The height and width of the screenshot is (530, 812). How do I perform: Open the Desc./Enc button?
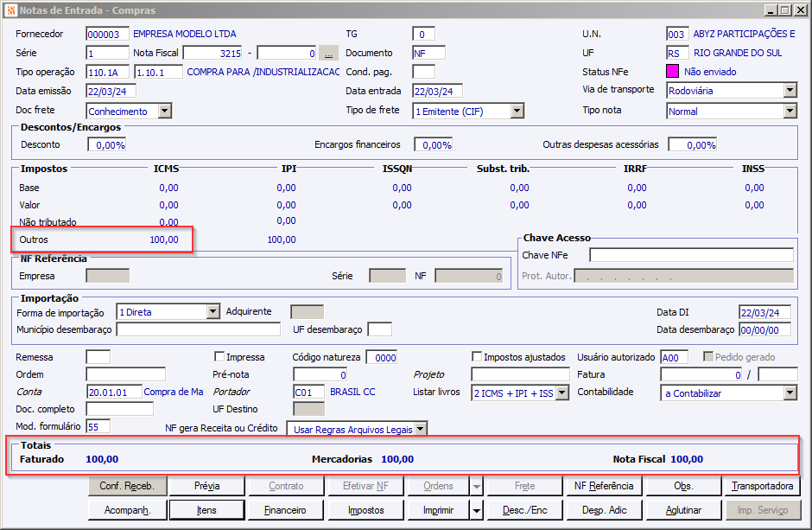[525, 510]
